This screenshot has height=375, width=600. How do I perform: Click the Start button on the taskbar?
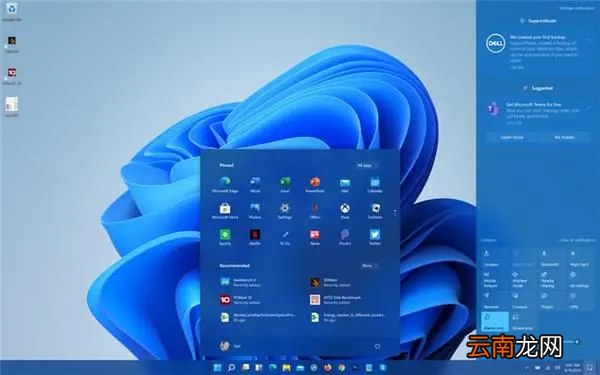[x=217, y=368]
